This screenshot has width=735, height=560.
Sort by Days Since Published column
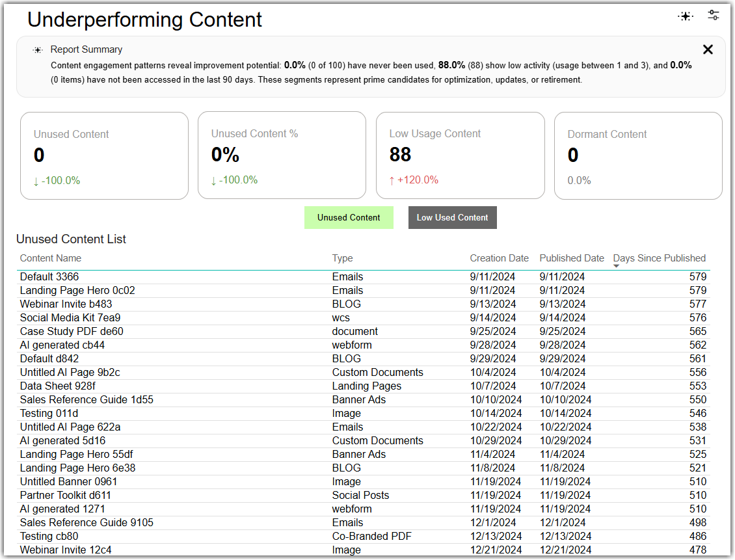(x=659, y=258)
